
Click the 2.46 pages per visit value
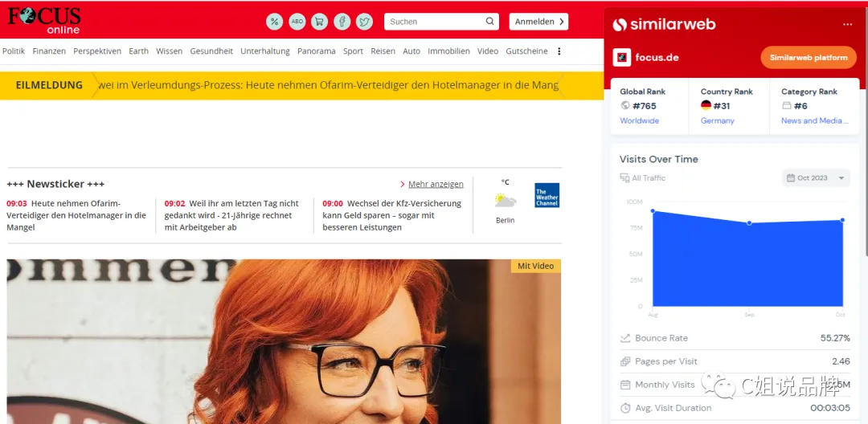point(841,361)
